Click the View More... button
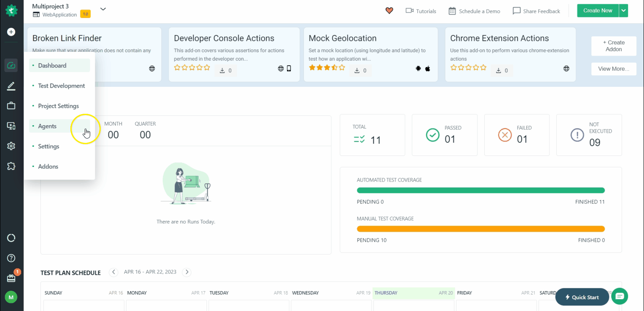Image resolution: width=644 pixels, height=311 pixels. point(614,69)
